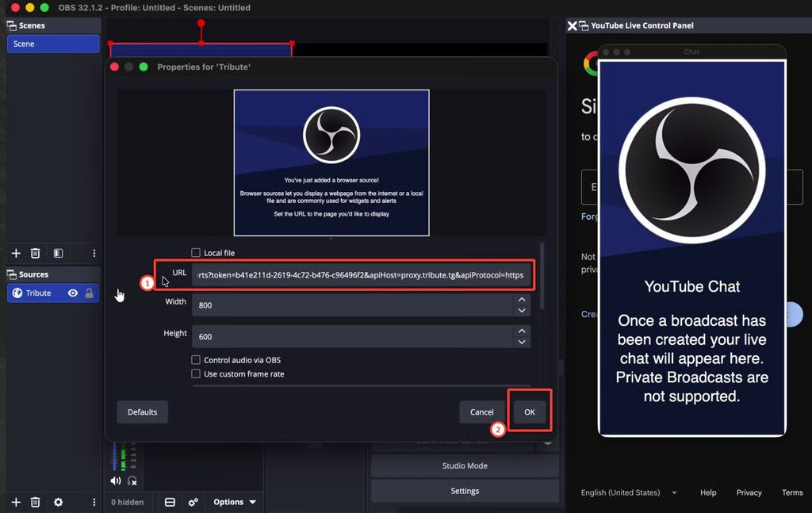Screen dimensions: 812x513
Task: Open the Sources panel three-dot more menu
Action: 94,502
